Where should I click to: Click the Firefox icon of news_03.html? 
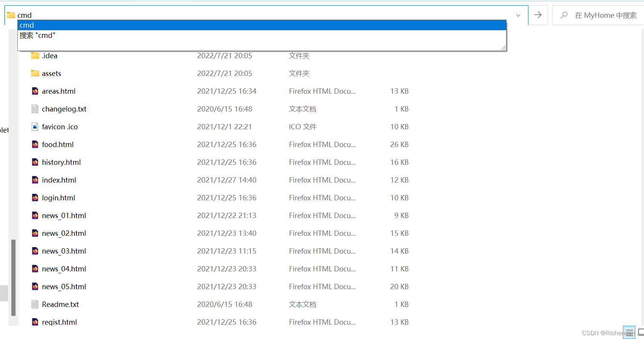[x=35, y=251]
